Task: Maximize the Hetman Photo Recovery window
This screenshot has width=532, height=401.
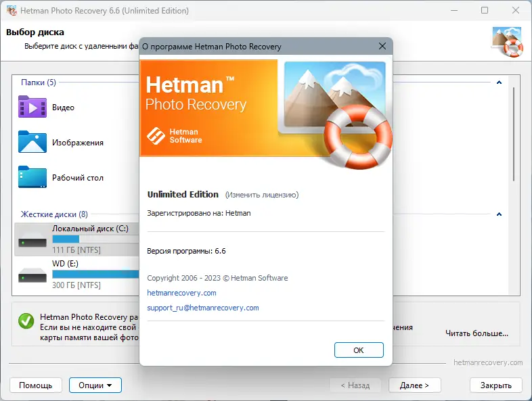Action: [x=485, y=11]
